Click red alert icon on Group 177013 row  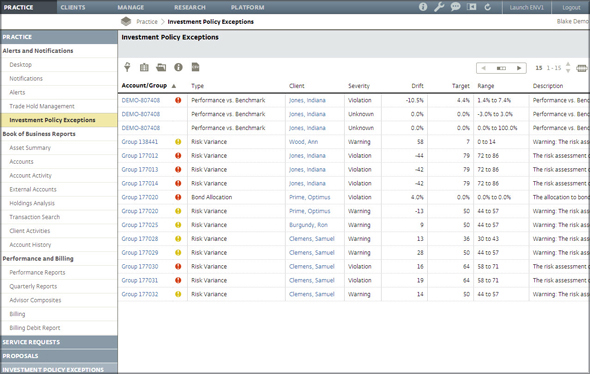click(178, 169)
